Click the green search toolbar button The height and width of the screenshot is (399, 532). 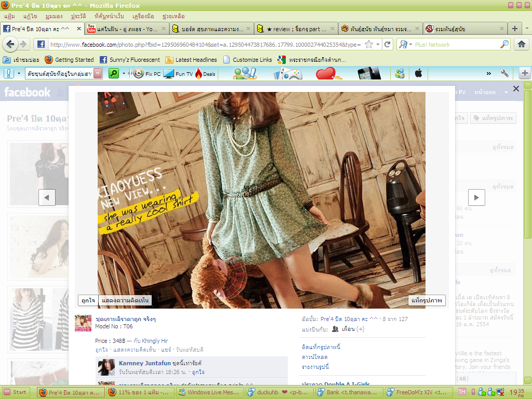(114, 73)
